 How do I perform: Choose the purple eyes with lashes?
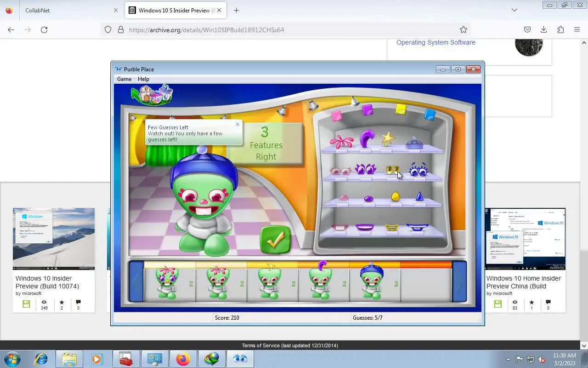pyautogui.click(x=366, y=169)
